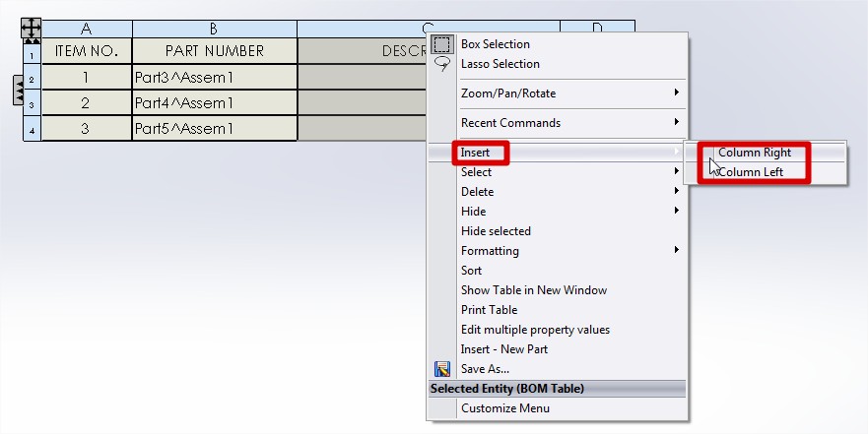Image resolution: width=868 pixels, height=434 pixels.
Task: Open Customize Menu
Action: [x=505, y=408]
